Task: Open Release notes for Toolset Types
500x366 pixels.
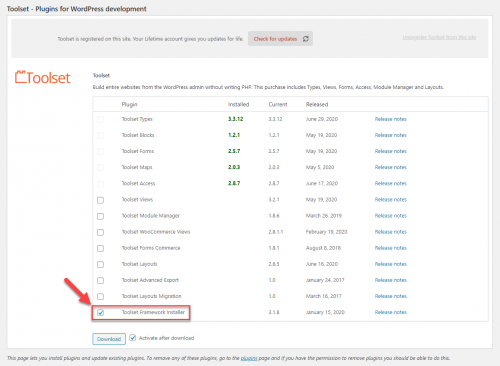Action: [x=391, y=119]
